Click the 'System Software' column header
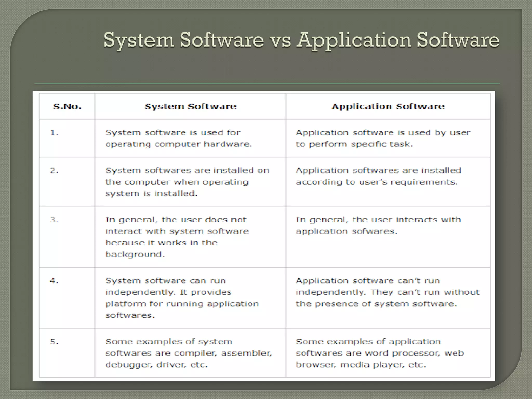The image size is (532, 399). pyautogui.click(x=190, y=107)
